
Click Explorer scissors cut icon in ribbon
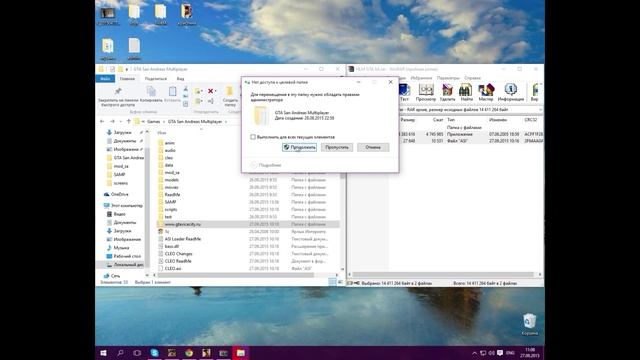[186, 89]
